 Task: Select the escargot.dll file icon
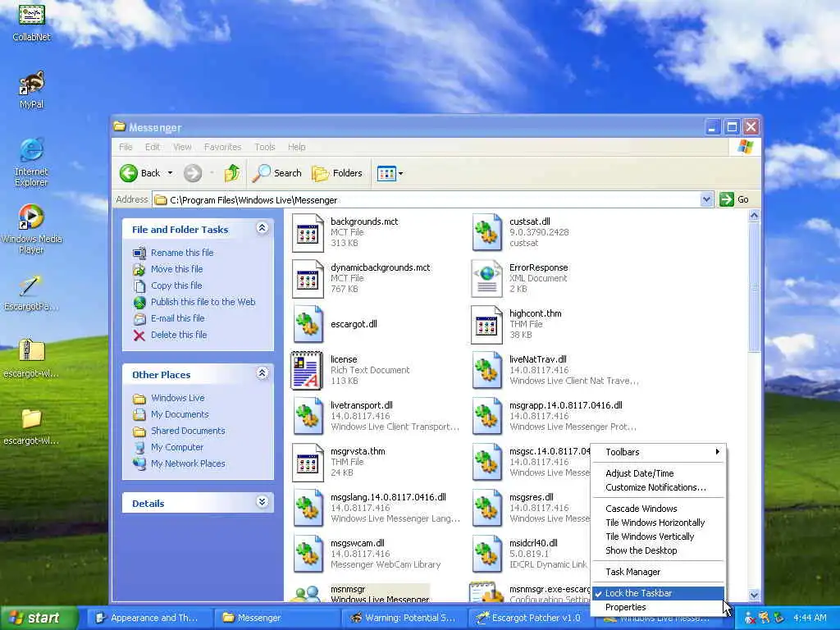308,324
